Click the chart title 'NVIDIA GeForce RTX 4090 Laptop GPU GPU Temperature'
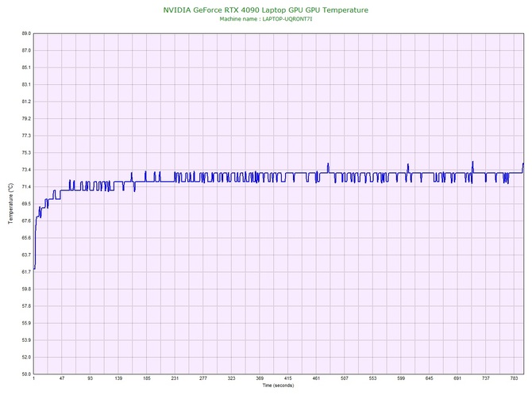This screenshot has width=532, height=399. (266, 10)
